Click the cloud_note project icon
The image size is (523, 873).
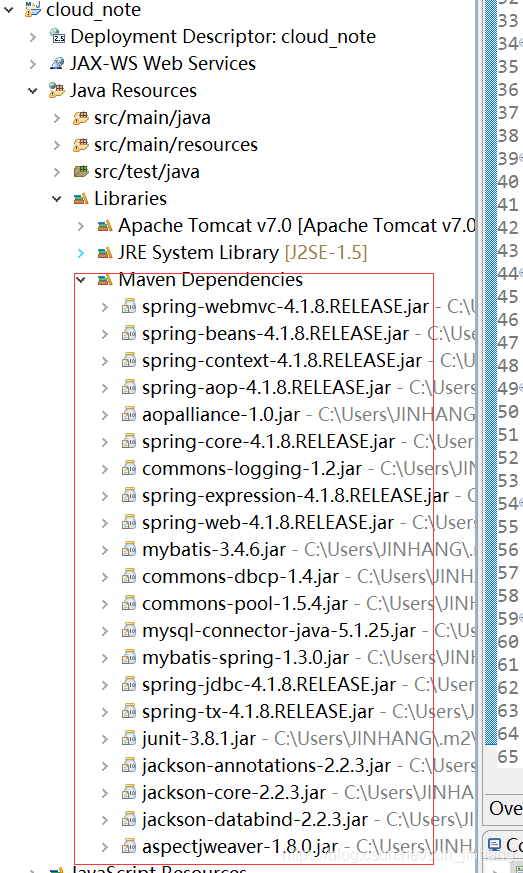[x=33, y=9]
